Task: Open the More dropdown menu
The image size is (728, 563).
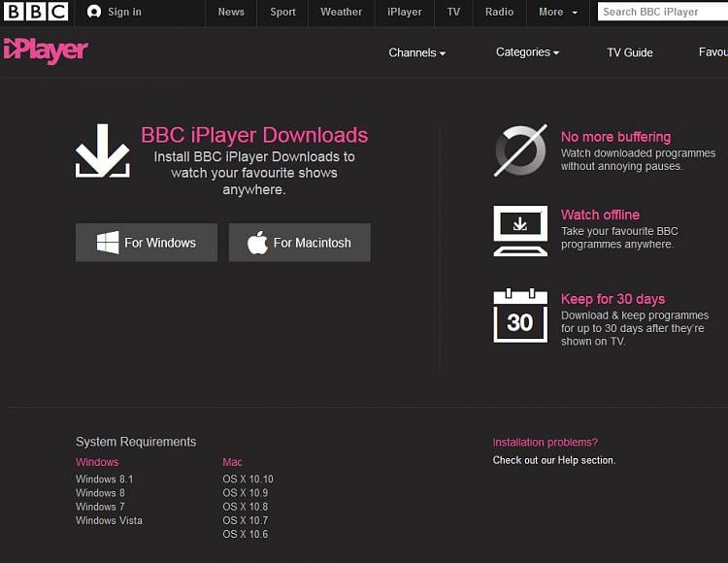Action: 558,12
